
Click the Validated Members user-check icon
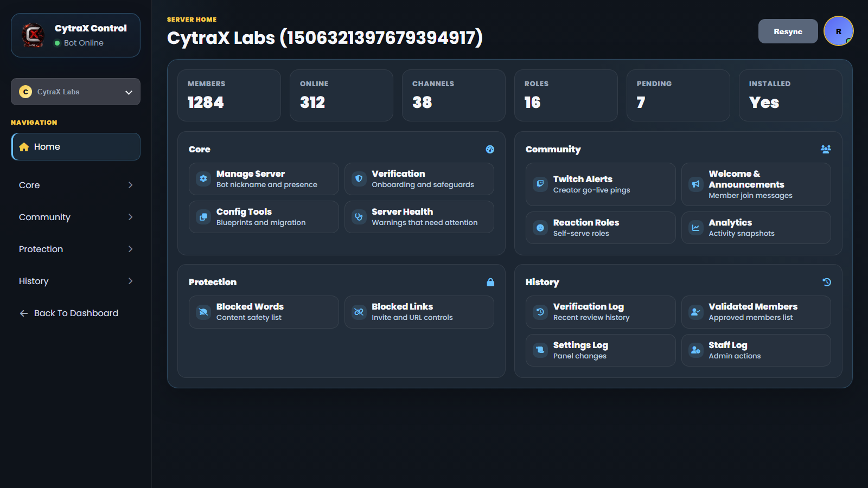[696, 312]
